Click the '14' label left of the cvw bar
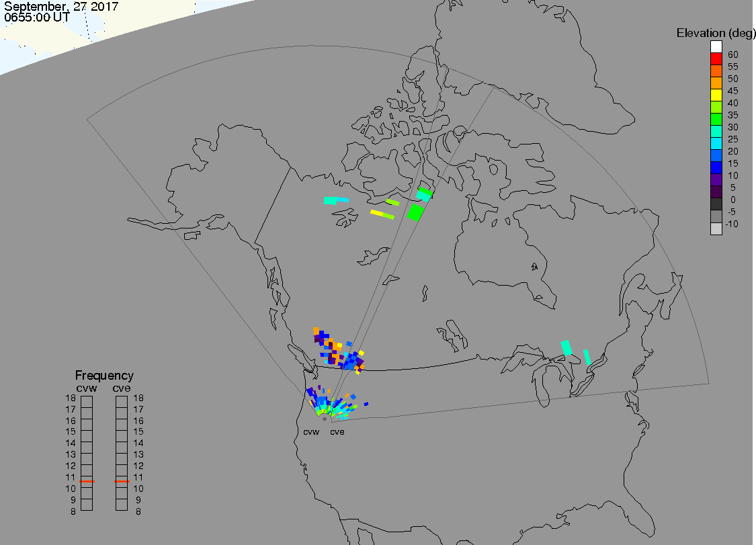This screenshot has height=545, width=756. click(71, 444)
